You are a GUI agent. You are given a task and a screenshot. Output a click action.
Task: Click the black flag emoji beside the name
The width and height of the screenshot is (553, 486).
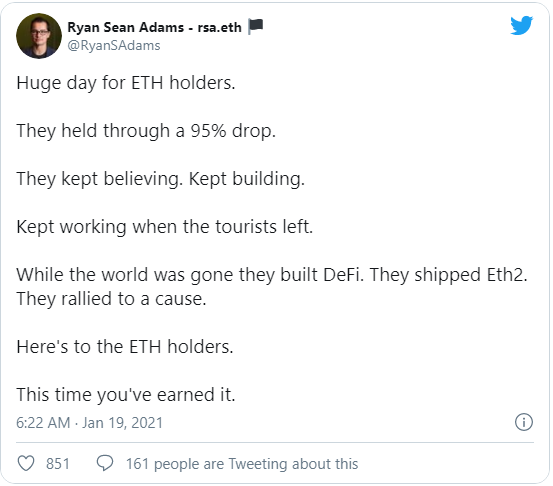pyautogui.click(x=255, y=26)
